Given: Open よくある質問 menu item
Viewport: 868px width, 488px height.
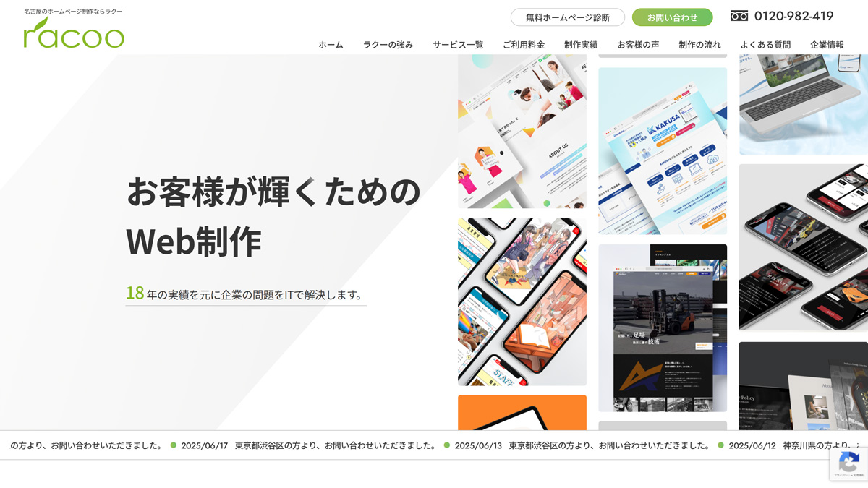Looking at the screenshot, I should (765, 45).
